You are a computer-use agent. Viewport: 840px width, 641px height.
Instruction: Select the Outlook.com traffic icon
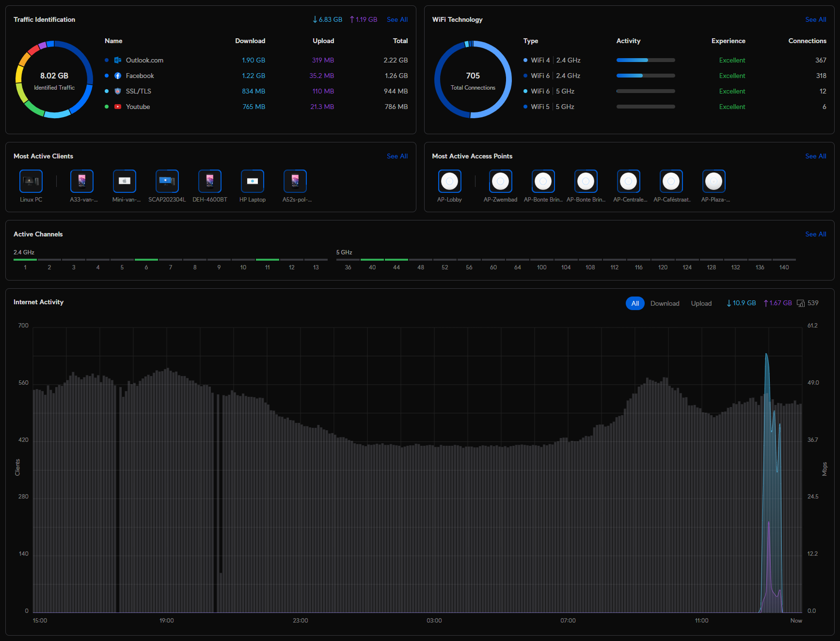pyautogui.click(x=118, y=60)
